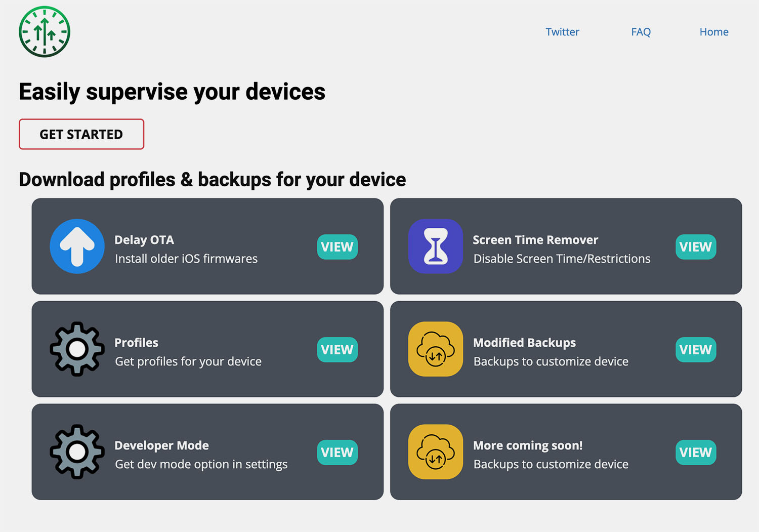Click description text under Modified Backups
Screen dimensions: 759x532
point(551,361)
